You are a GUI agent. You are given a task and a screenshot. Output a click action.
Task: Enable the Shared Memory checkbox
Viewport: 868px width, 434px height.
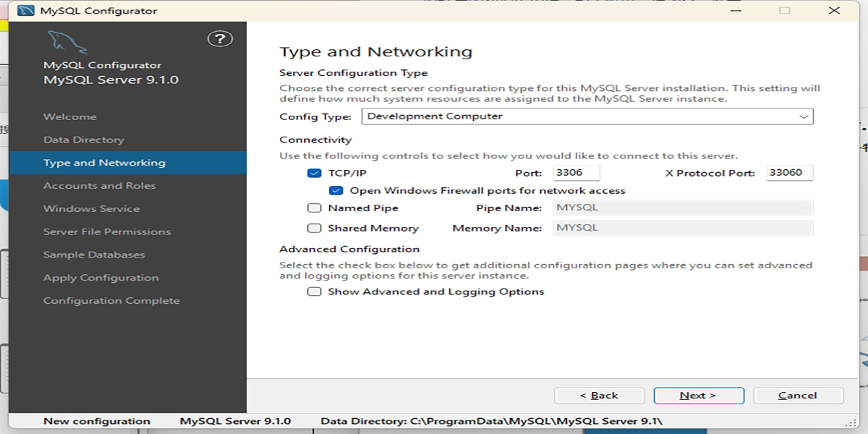tap(314, 228)
